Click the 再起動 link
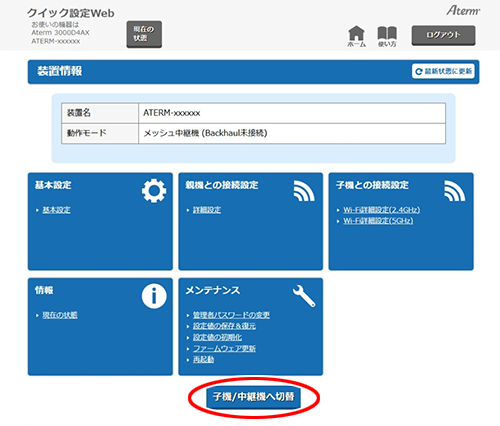Image resolution: width=500 pixels, height=426 pixels. [x=203, y=360]
